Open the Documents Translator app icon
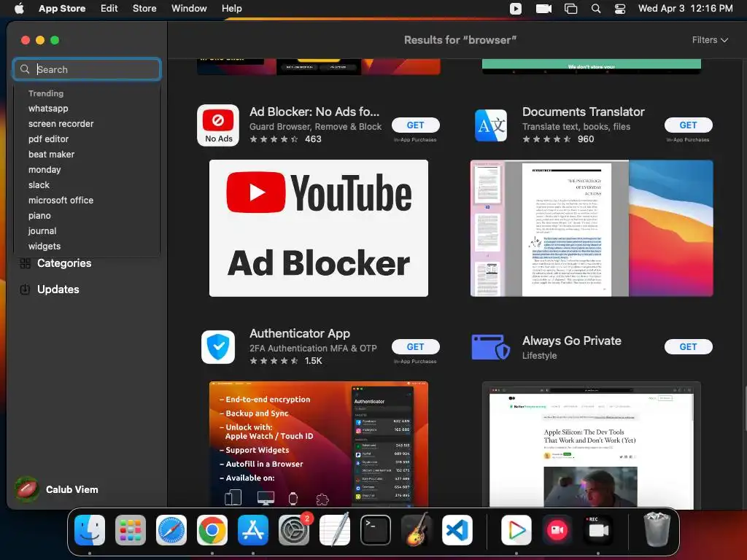Screen dimensions: 747x560 491,125
